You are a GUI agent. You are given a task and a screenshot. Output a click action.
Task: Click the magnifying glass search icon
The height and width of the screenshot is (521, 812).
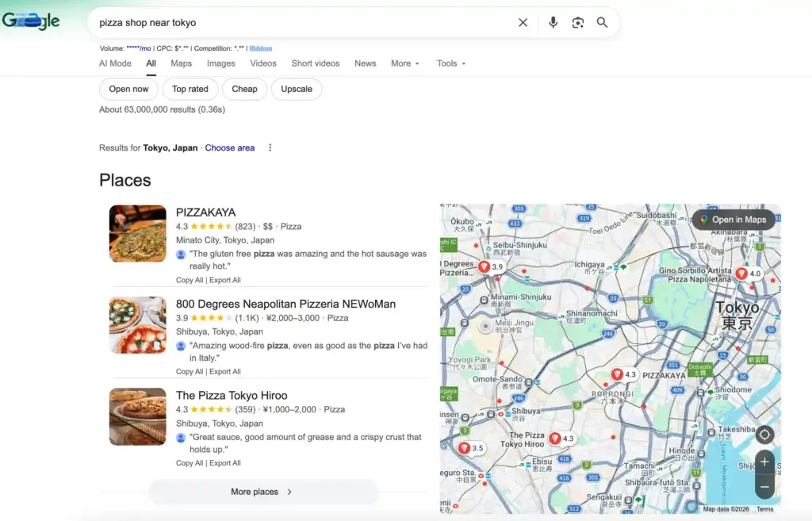point(603,23)
